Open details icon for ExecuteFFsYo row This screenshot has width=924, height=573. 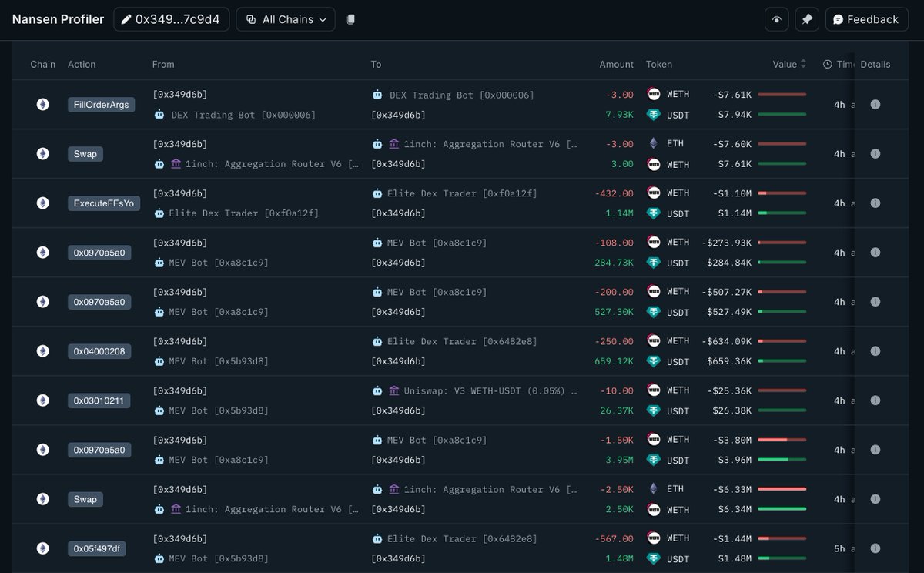pos(875,203)
